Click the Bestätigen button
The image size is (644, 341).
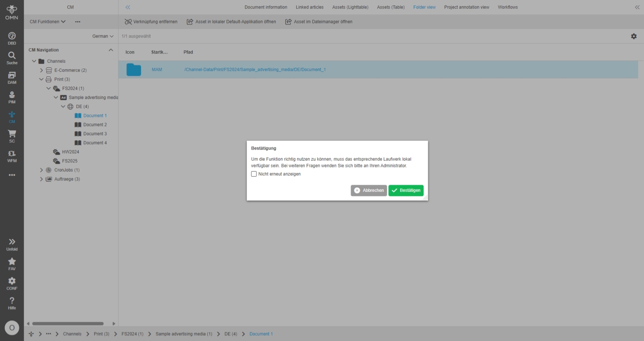pyautogui.click(x=406, y=191)
